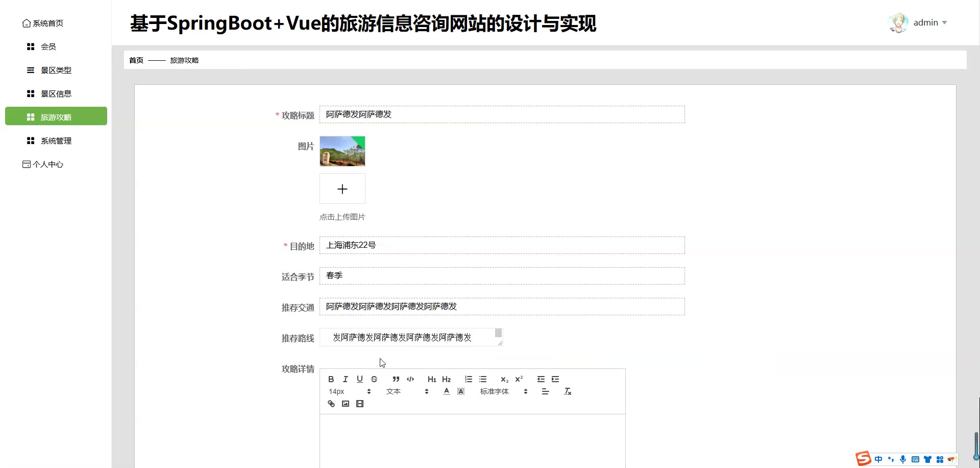980x468 pixels.
Task: Toggle subscript formatting in the editor
Action: [504, 379]
